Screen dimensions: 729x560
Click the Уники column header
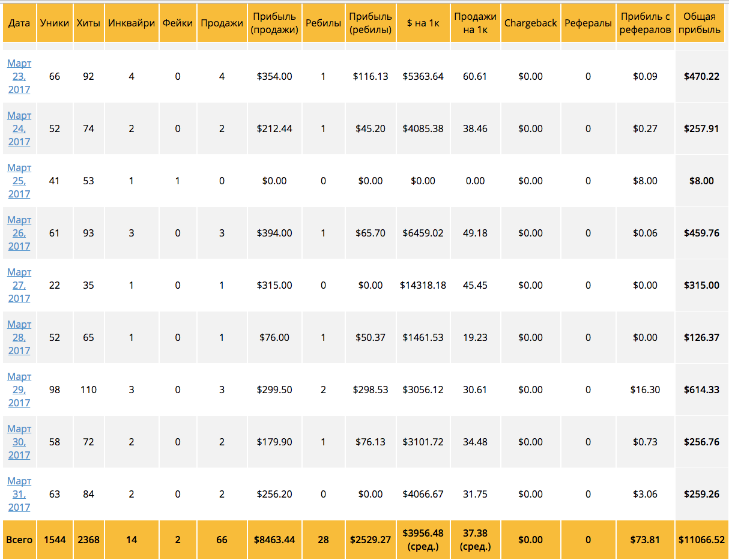[55, 23]
